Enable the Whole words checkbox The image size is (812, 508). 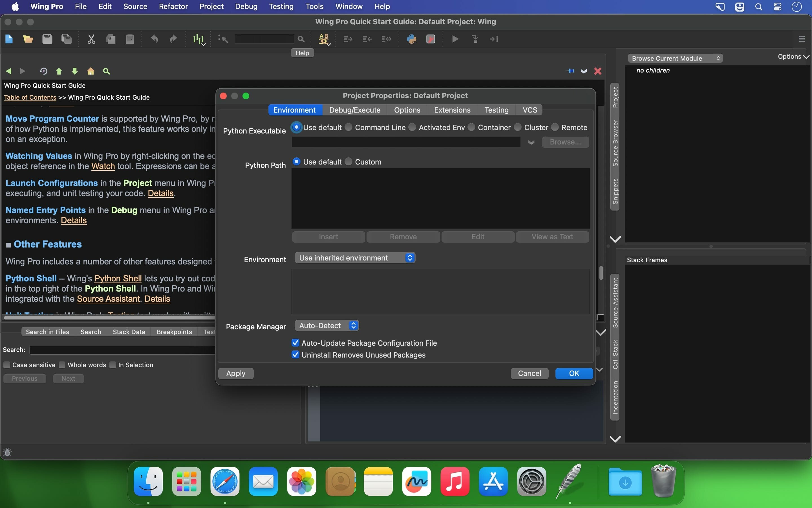click(x=62, y=365)
